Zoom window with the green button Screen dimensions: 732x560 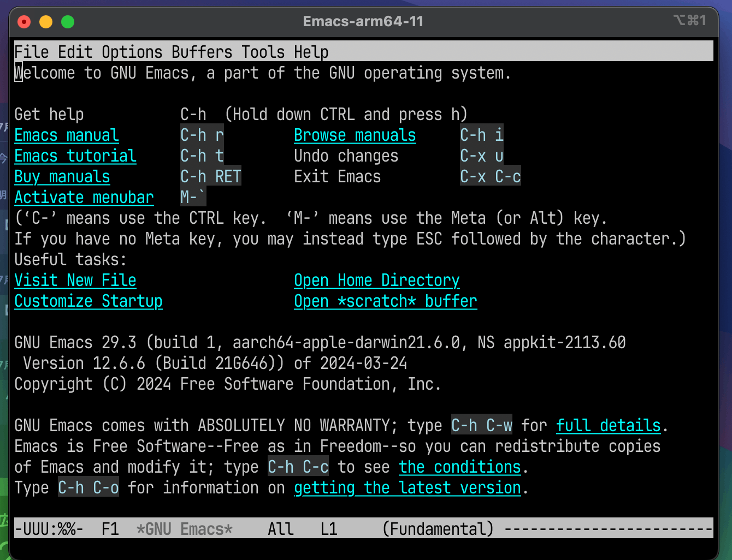[x=68, y=22]
